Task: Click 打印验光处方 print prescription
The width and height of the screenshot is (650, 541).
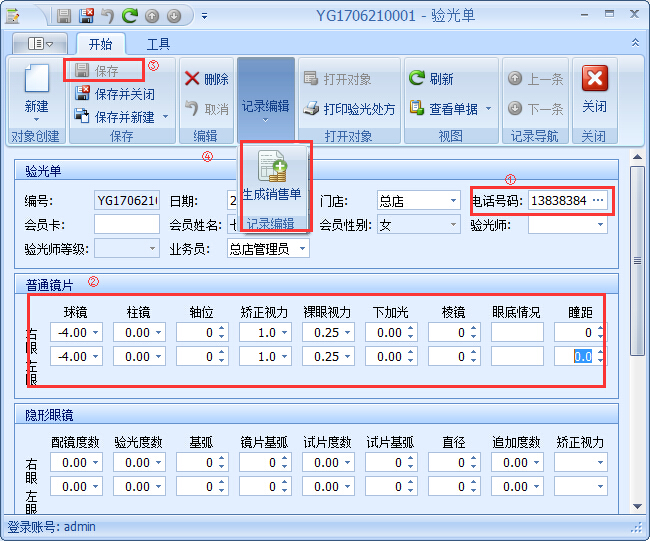Action: [x=349, y=109]
